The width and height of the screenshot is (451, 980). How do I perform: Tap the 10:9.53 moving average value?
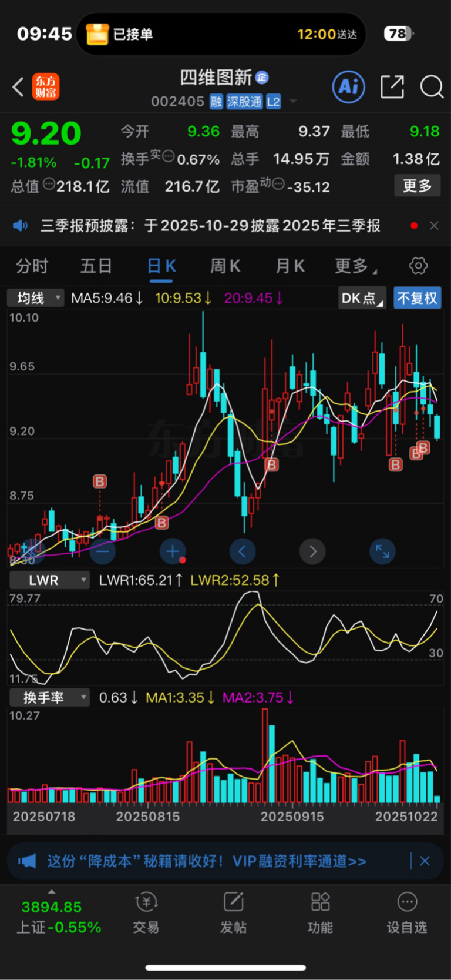183,298
